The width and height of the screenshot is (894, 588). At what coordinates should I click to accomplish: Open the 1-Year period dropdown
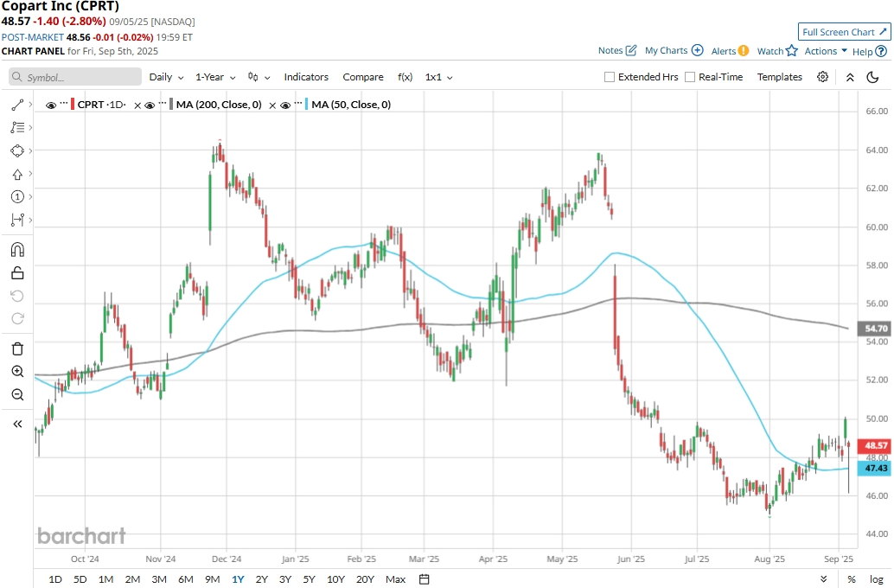(x=215, y=77)
